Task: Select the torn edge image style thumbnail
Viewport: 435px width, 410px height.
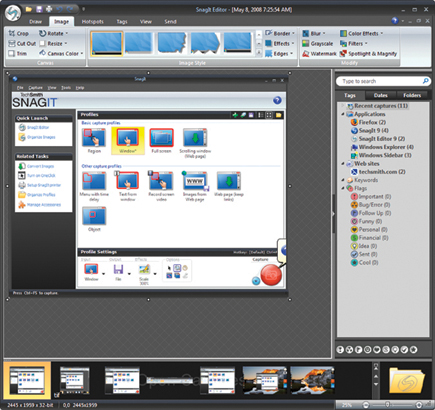Action: [x=172, y=43]
